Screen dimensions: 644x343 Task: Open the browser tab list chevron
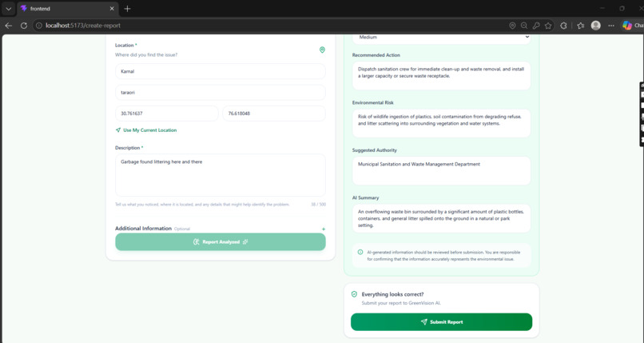point(9,9)
